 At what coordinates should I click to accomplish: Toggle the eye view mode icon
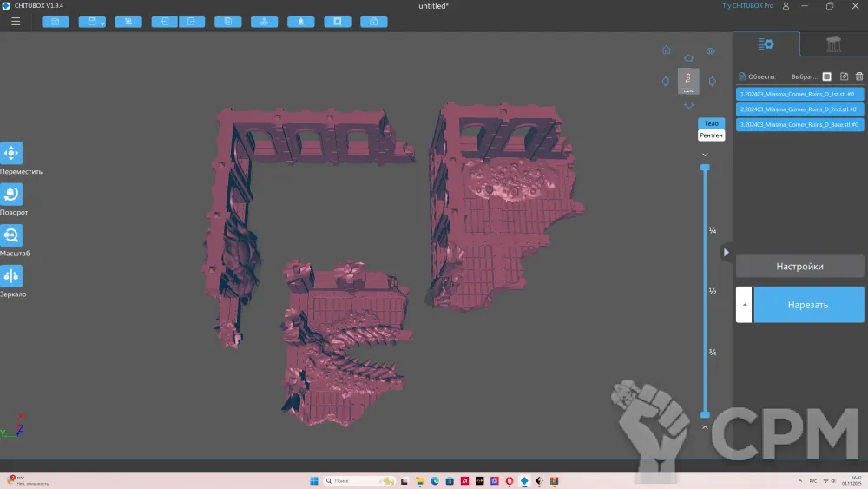click(710, 51)
